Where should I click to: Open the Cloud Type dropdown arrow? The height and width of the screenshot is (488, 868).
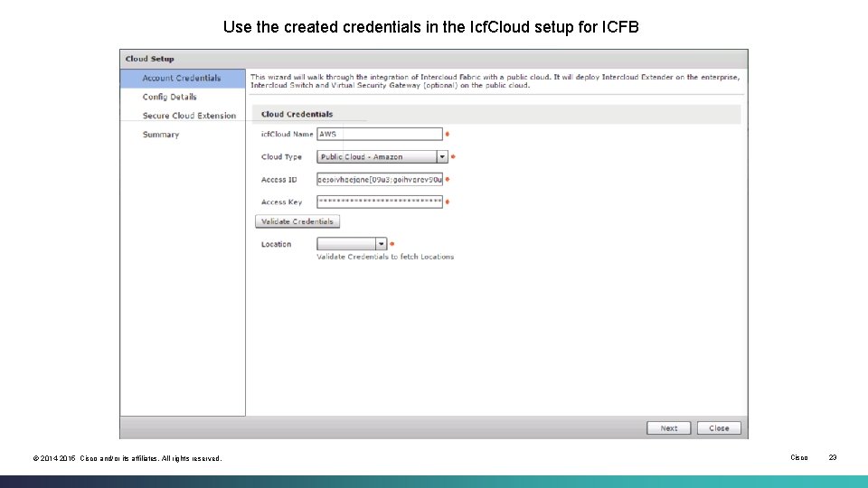coord(442,156)
